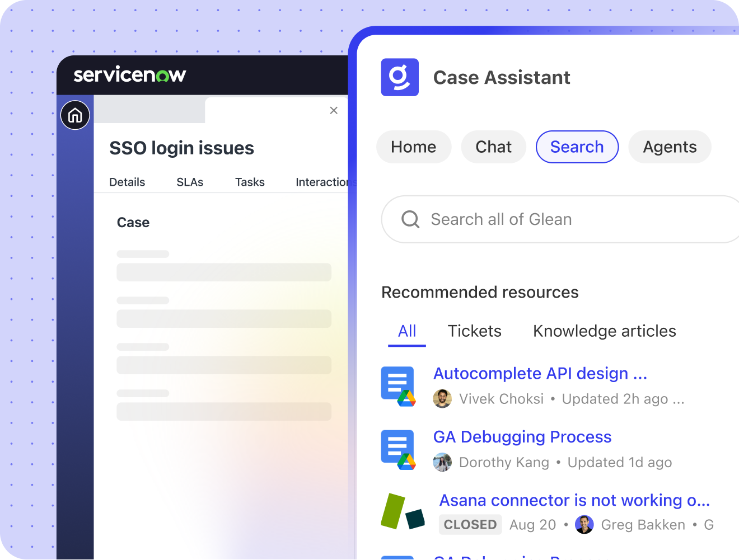
Task: Click the Case section heading
Action: click(133, 223)
